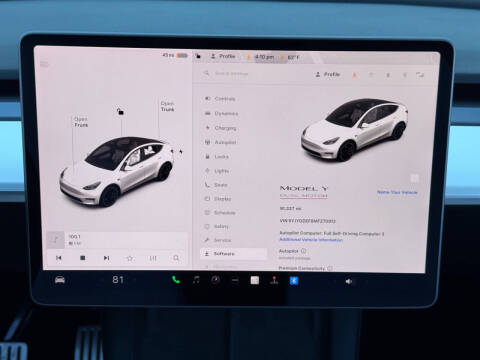Image resolution: width=480 pixels, height=360 pixels.
Task: Stop the media playback
Action: (x=83, y=258)
